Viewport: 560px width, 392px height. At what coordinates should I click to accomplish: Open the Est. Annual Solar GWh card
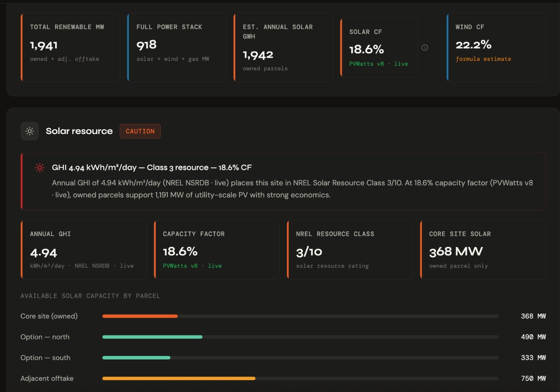click(x=283, y=48)
